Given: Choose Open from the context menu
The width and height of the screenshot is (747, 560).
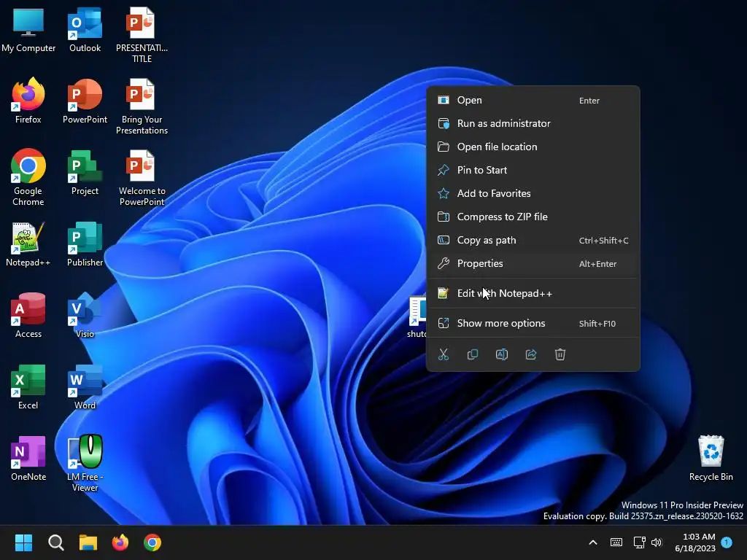Looking at the screenshot, I should pos(533,100).
